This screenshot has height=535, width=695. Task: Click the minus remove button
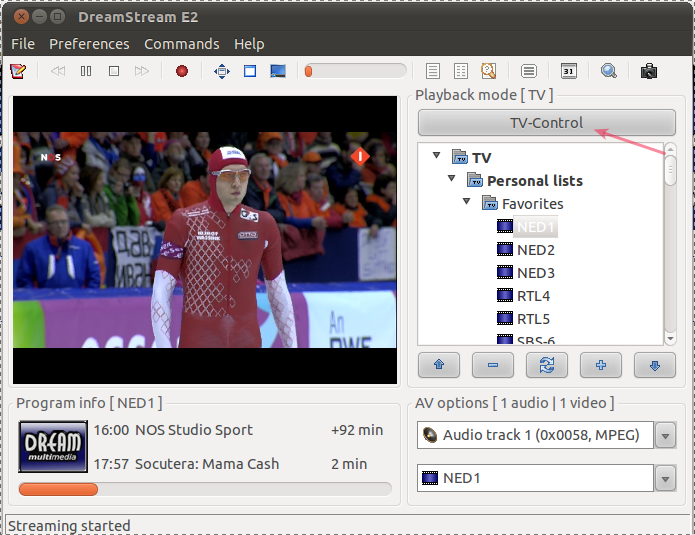coord(493,365)
